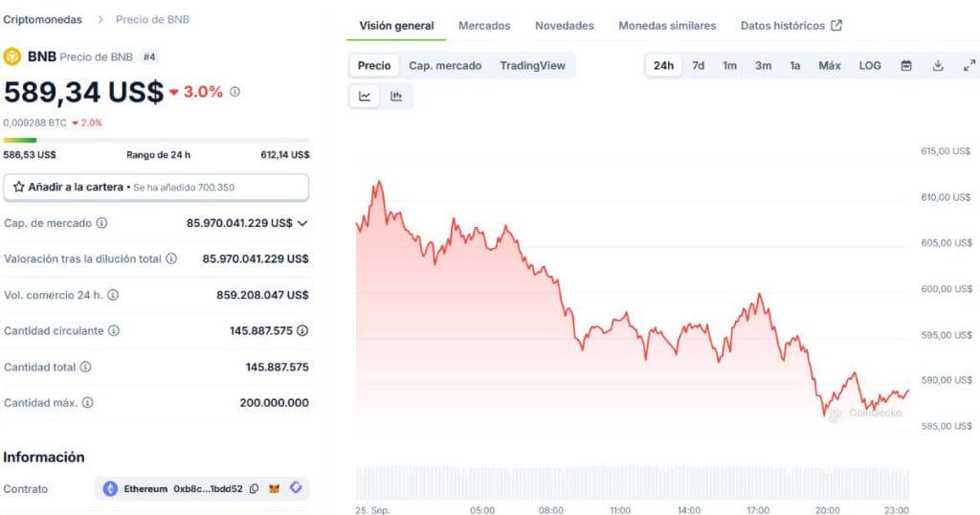
Task: Toggle the LOG scale on the chart
Action: click(x=870, y=65)
